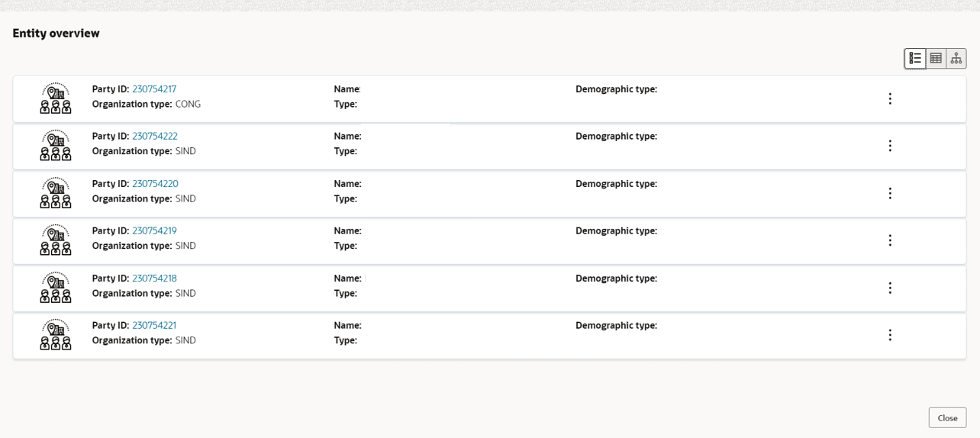Click organization icon of party 230754220
The image size is (980, 438).
click(56, 194)
